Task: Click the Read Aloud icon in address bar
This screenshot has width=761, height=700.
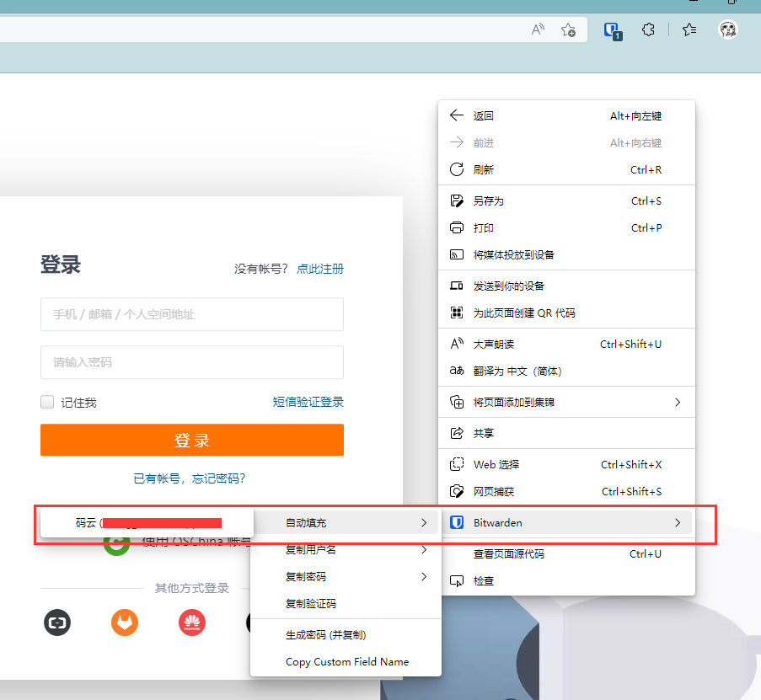Action: point(538,30)
